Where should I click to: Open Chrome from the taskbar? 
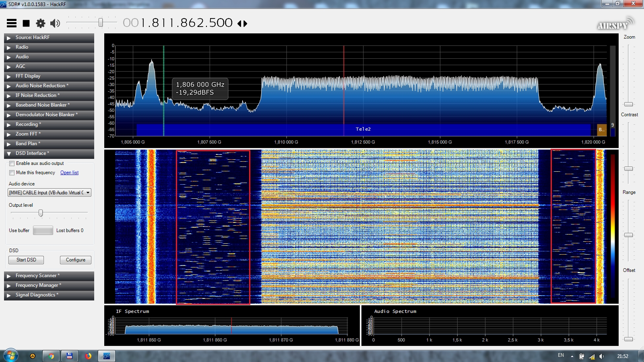51,356
